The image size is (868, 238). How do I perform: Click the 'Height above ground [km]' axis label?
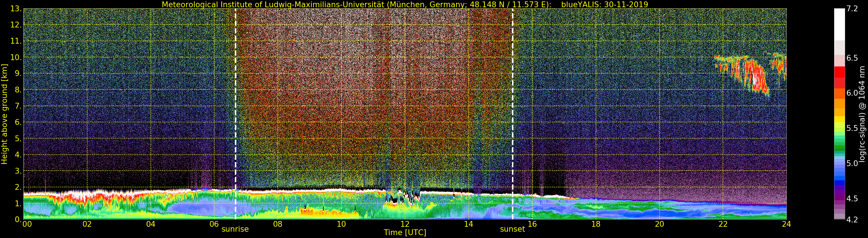pyautogui.click(x=4, y=114)
